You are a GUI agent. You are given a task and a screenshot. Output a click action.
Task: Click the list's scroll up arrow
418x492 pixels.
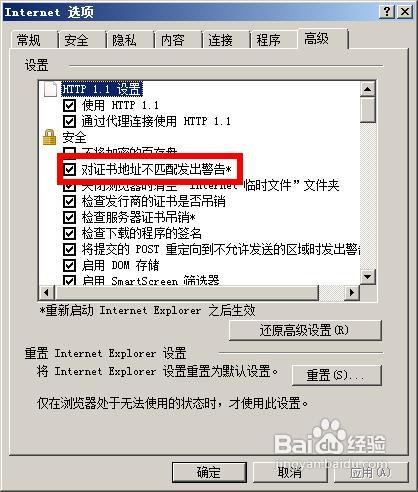point(368,89)
